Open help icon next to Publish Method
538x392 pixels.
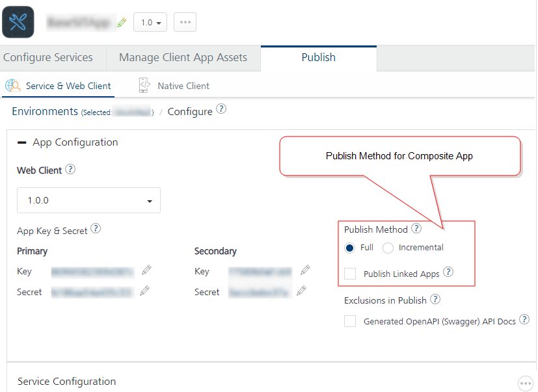[x=416, y=229]
